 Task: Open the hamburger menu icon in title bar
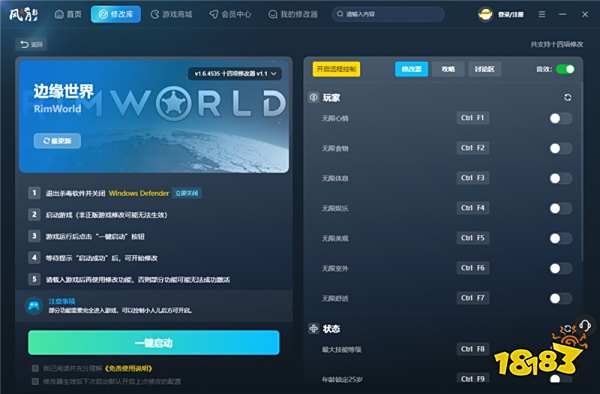point(542,14)
